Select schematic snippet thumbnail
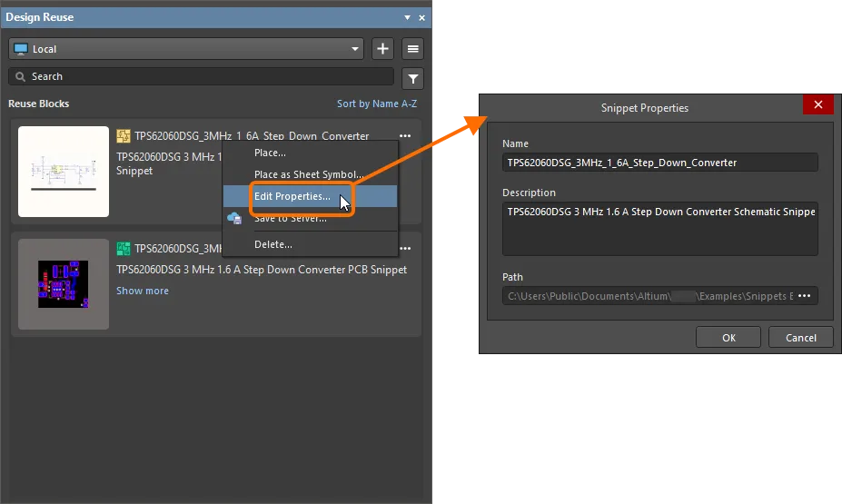The image size is (842, 504). pyautogui.click(x=64, y=172)
